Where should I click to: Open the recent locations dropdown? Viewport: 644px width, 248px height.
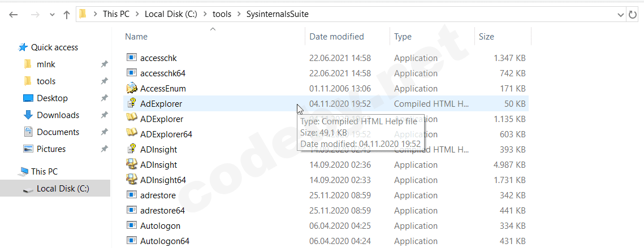[x=52, y=15]
